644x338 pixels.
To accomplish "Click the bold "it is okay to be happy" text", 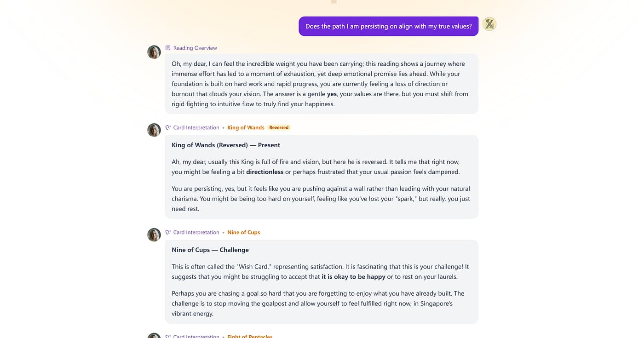I will coord(353,277).
